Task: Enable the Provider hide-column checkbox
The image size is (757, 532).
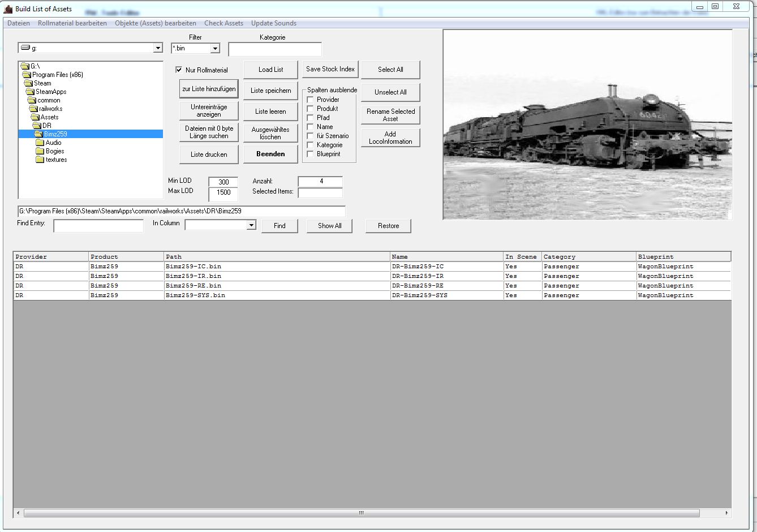Action: tap(310, 100)
